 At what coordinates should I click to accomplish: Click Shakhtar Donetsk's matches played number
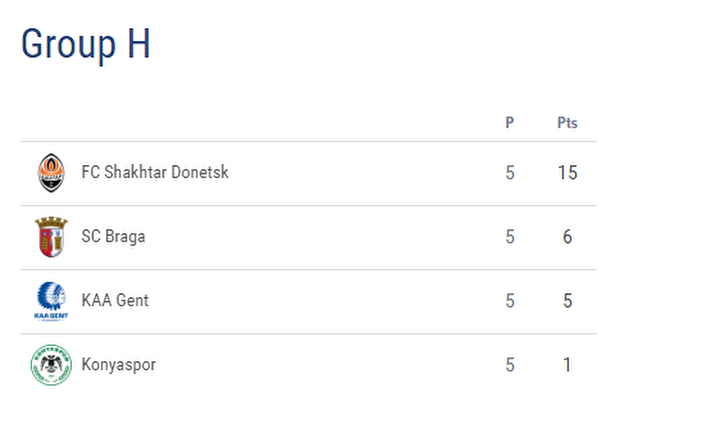(x=510, y=173)
